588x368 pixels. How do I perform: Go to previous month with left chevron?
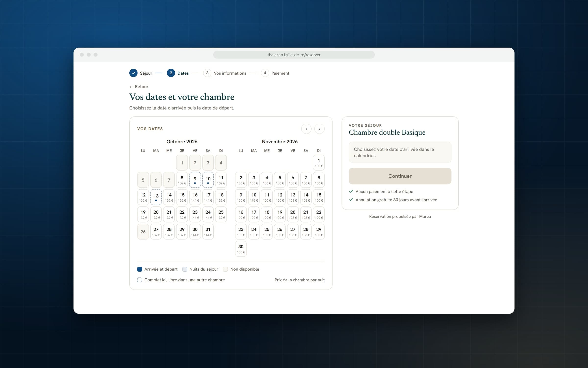(306, 129)
